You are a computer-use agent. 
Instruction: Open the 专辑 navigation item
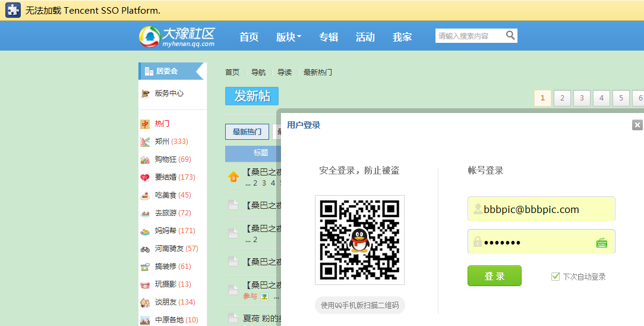[329, 37]
